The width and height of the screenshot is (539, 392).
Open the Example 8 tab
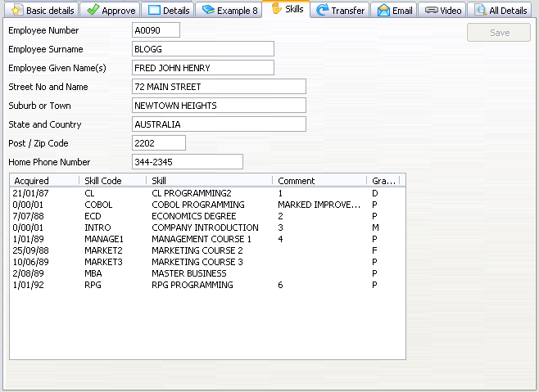[x=229, y=11]
